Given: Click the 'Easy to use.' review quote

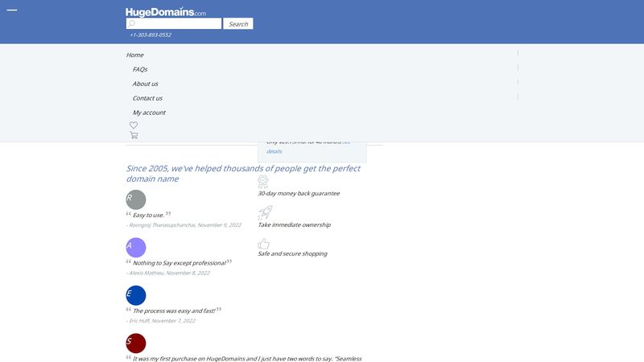Looking at the screenshot, I should 148,215.
